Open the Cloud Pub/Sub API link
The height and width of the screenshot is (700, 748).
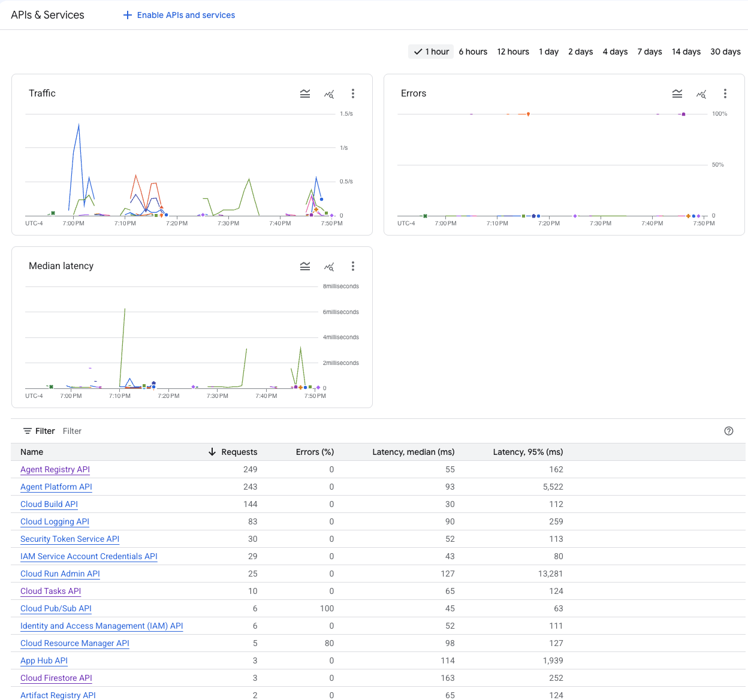pos(56,608)
